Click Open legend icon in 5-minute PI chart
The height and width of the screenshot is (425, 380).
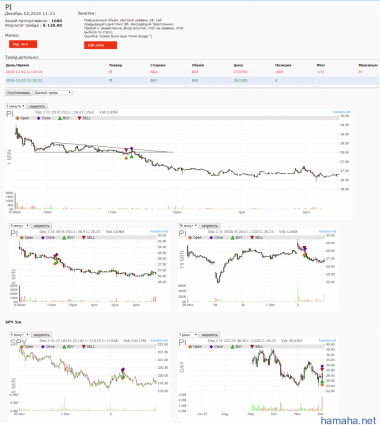click(x=22, y=238)
